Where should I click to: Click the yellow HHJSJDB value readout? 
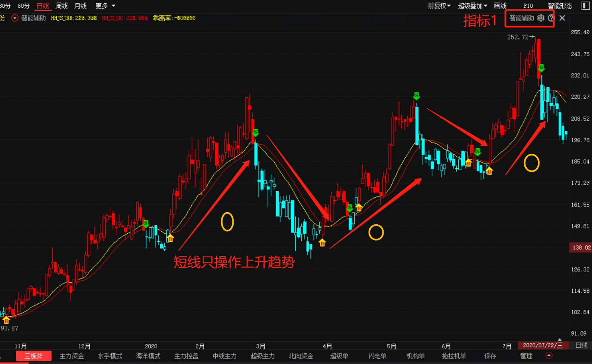(74, 18)
